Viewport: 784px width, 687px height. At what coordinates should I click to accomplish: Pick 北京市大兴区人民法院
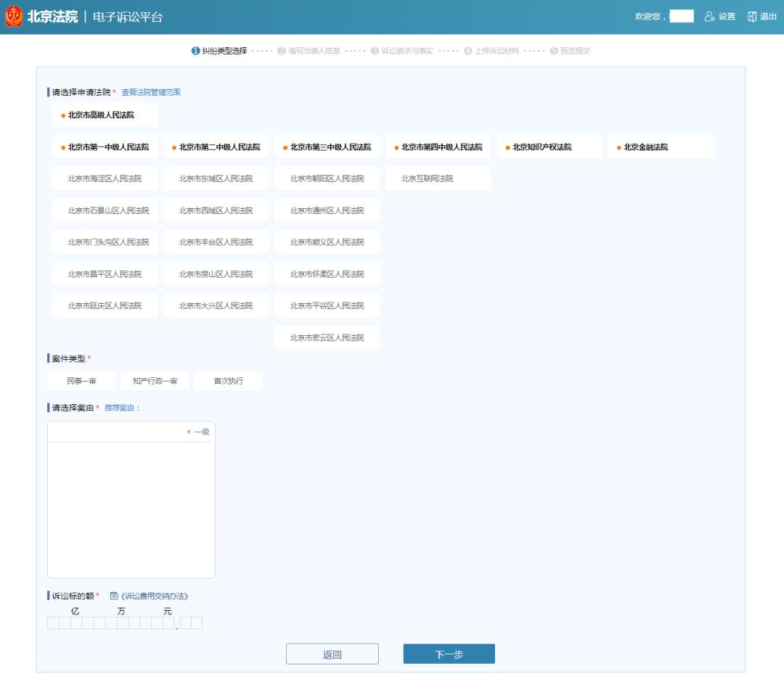tap(216, 305)
